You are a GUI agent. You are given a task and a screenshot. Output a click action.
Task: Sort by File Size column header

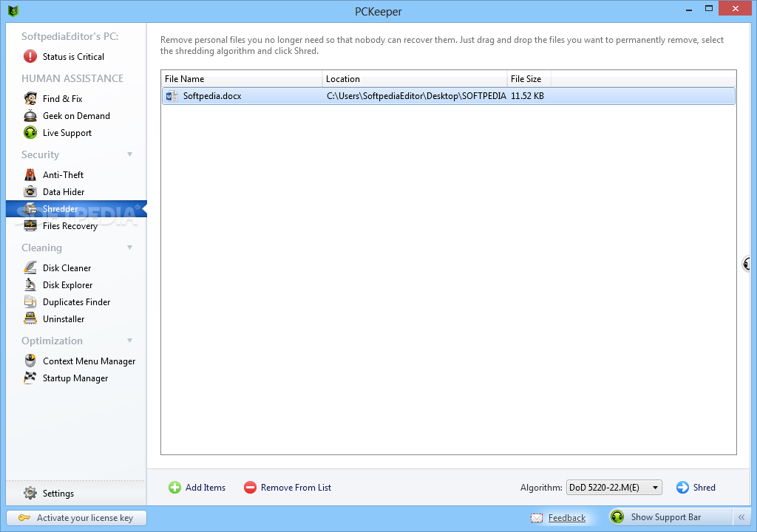click(x=529, y=78)
